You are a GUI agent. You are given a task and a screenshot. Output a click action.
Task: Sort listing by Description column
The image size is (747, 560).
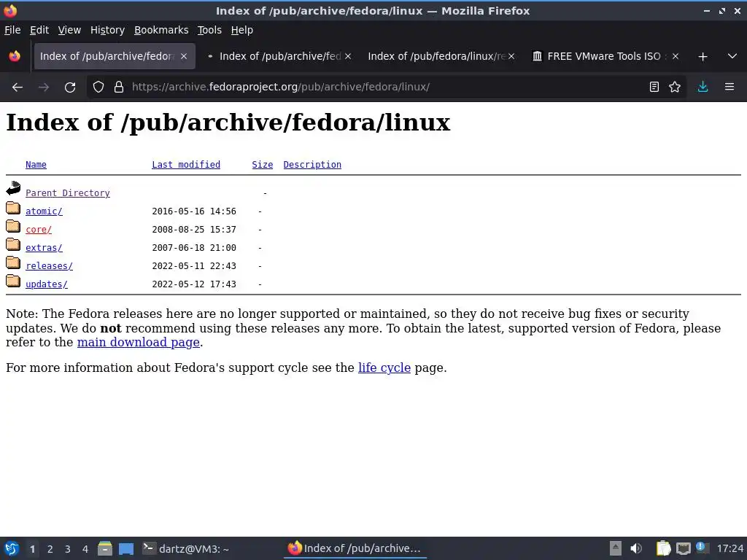coord(312,165)
